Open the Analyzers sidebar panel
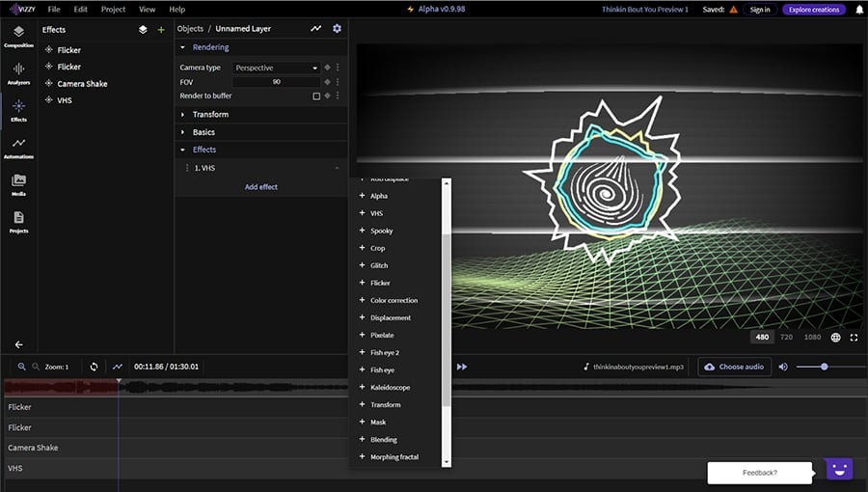The width and height of the screenshot is (868, 492). (19, 73)
